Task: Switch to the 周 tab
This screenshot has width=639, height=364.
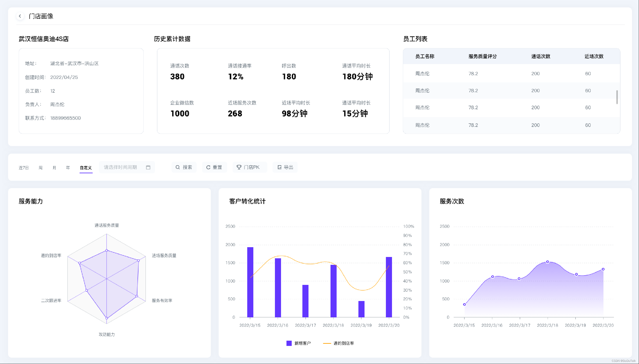Action: [41, 167]
